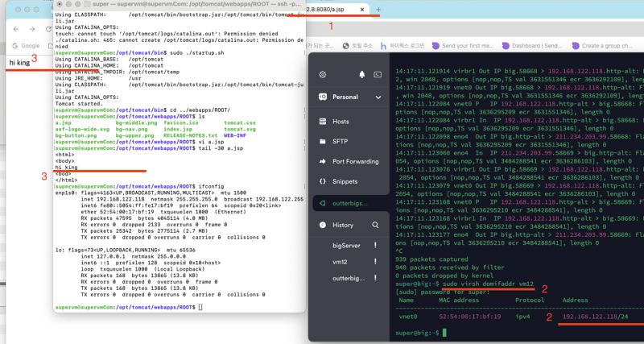This screenshot has height=344, width=644.
Task: Open the local terminal icon in Termius
Action: 378,74
